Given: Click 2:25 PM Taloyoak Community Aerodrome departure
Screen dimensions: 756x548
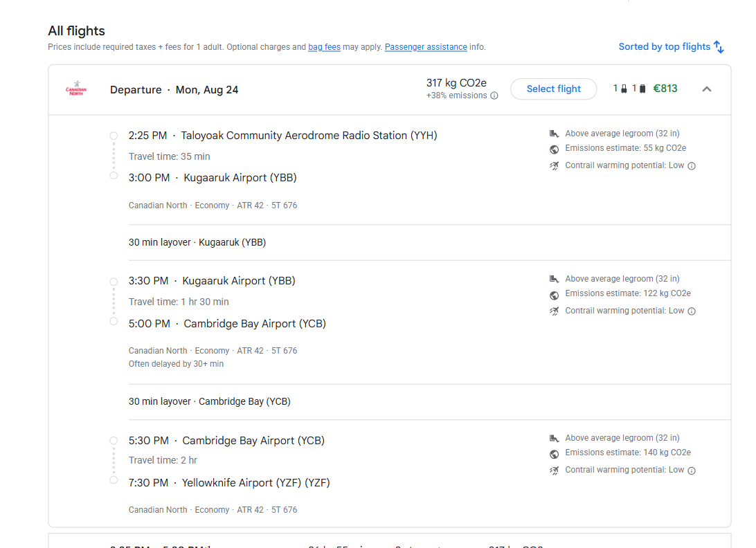Looking at the screenshot, I should (x=282, y=136).
